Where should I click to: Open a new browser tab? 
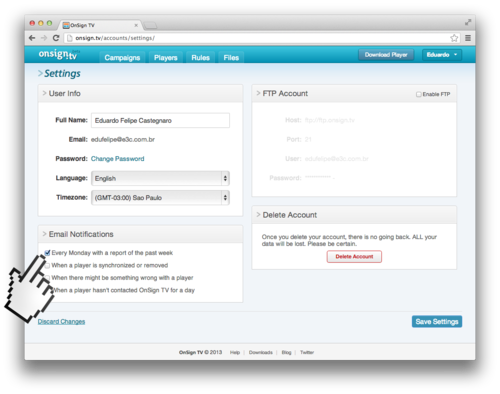[x=151, y=25]
